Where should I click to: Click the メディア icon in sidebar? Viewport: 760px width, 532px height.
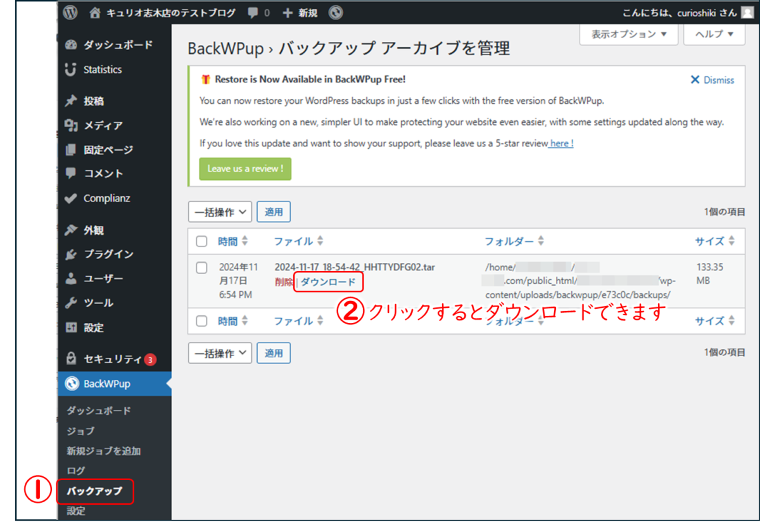point(71,125)
